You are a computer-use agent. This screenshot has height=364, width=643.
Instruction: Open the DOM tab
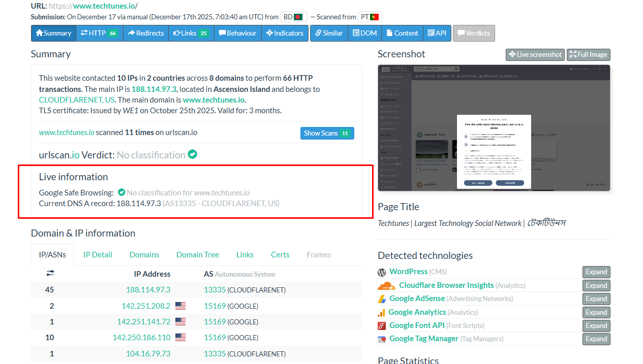(365, 33)
